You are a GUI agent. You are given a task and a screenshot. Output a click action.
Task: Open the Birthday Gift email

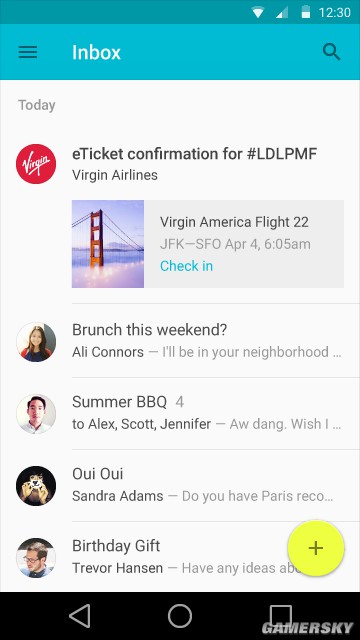(x=180, y=557)
